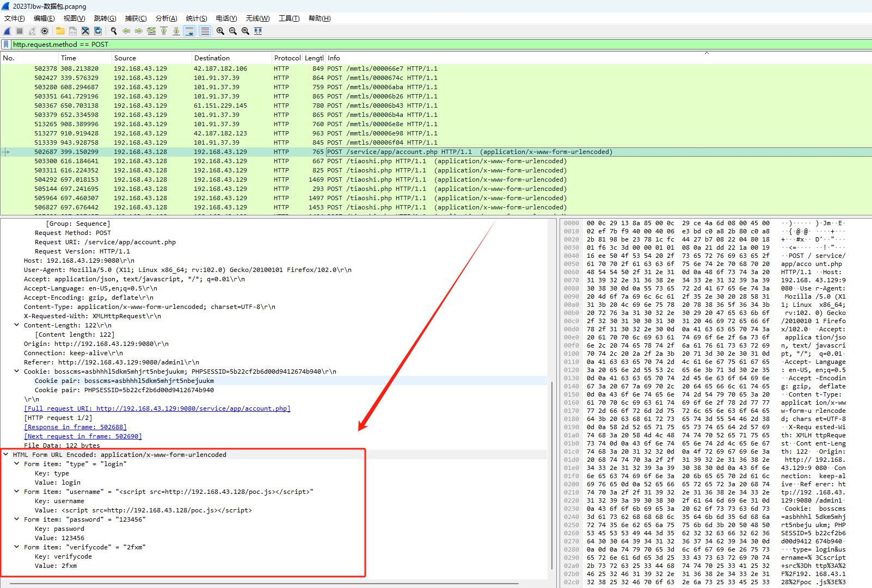Sort packets by the No. column

[x=29, y=58]
